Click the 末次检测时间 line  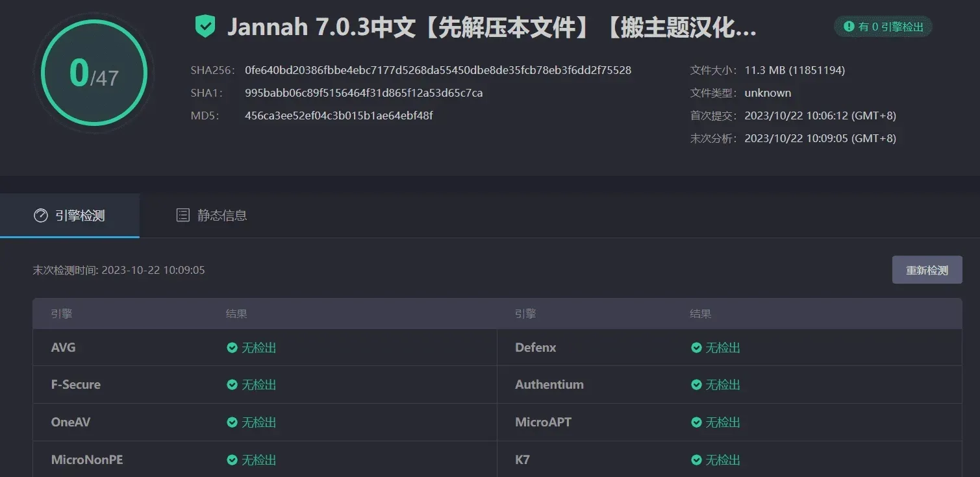(x=119, y=270)
